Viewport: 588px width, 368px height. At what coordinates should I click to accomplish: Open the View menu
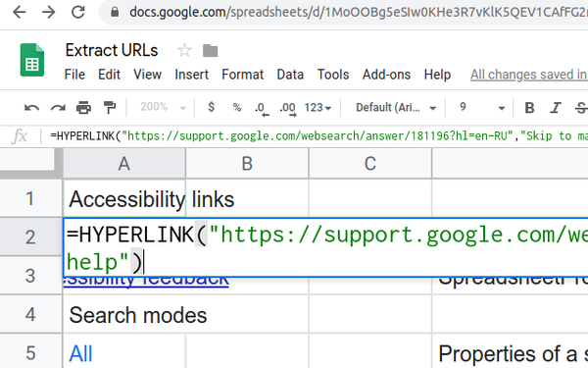click(x=147, y=75)
